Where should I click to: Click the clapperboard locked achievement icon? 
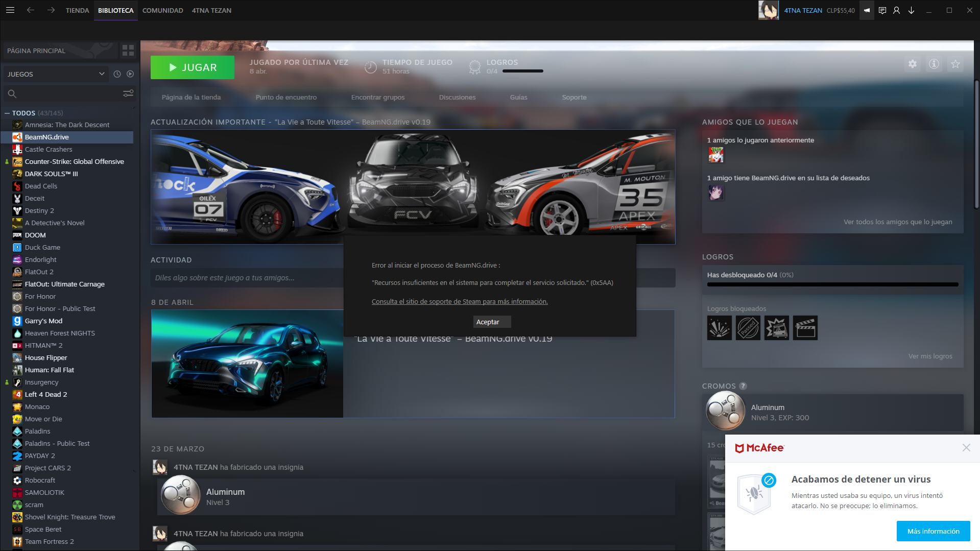coord(805,328)
